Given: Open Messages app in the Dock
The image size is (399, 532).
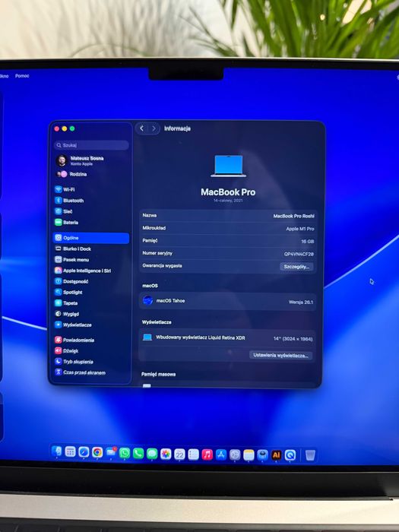Looking at the screenshot, I should pyautogui.click(x=152, y=454).
